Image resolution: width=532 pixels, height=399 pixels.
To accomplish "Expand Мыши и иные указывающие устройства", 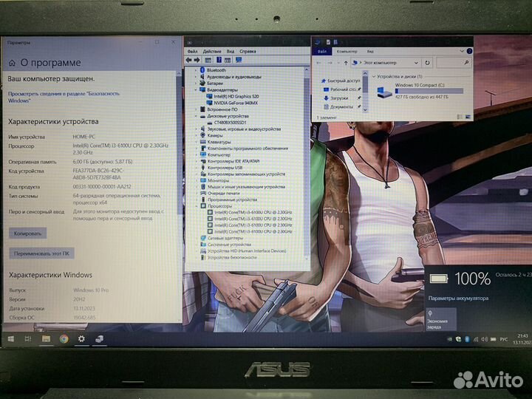I will click(x=196, y=187).
